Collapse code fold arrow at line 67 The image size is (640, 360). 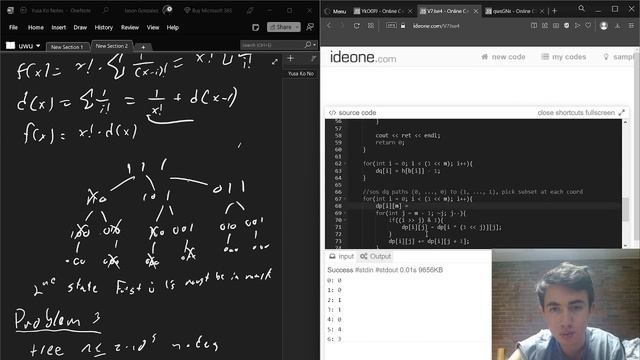tap(345, 199)
